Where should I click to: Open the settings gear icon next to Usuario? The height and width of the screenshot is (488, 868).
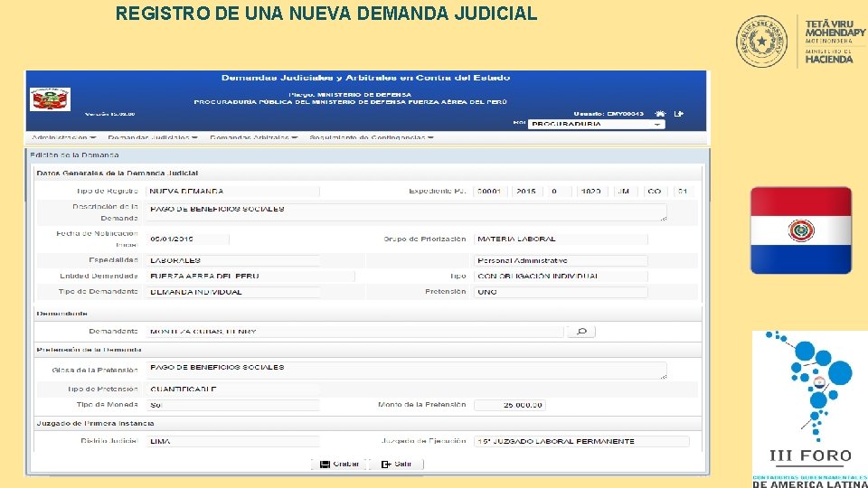[x=660, y=114]
